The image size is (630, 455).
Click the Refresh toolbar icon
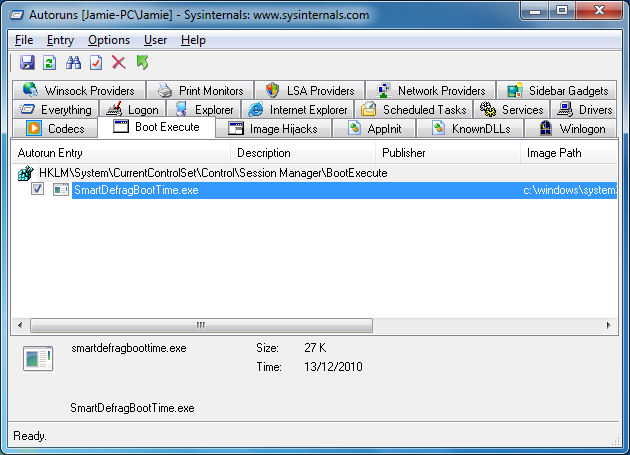[49, 63]
